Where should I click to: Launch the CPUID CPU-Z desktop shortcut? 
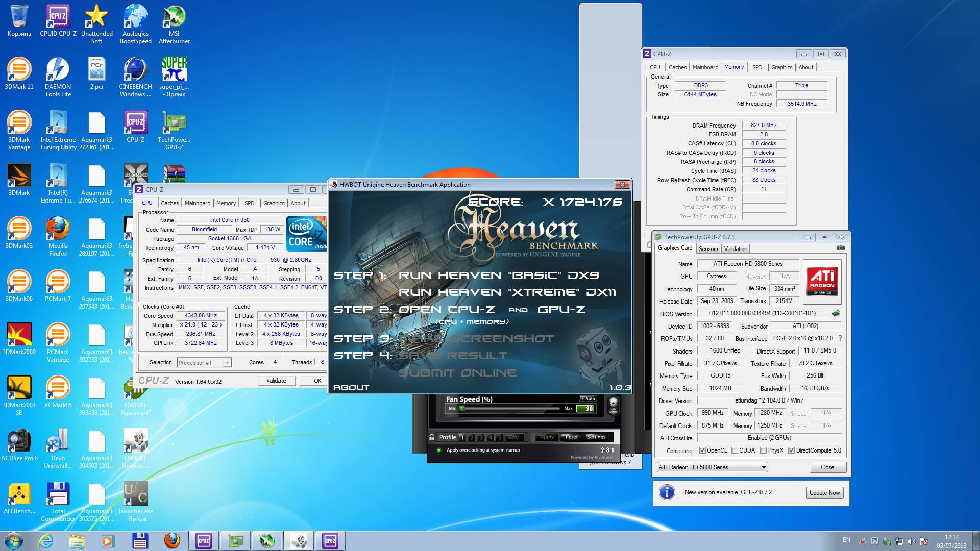(58, 21)
